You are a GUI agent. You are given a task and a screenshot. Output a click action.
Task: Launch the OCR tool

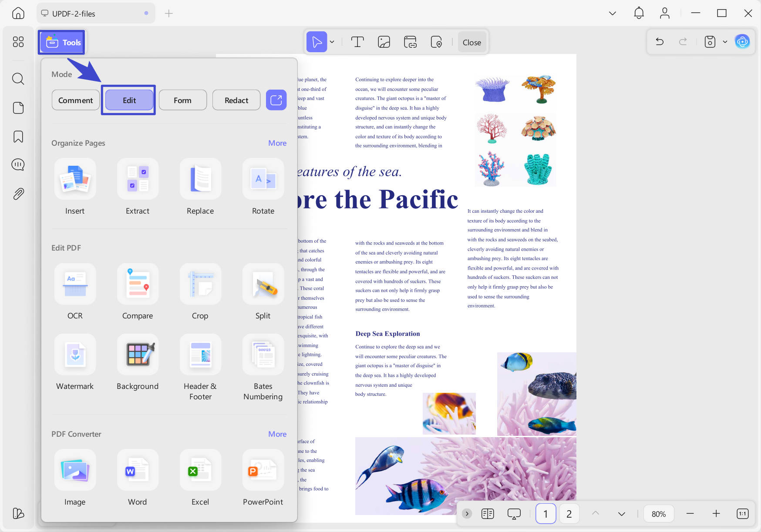(75, 292)
